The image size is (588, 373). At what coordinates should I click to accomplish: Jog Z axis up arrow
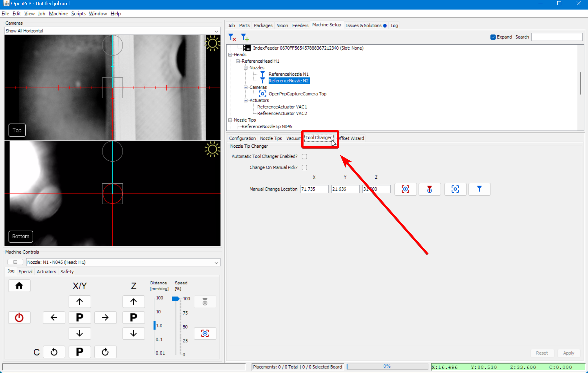coord(133,302)
